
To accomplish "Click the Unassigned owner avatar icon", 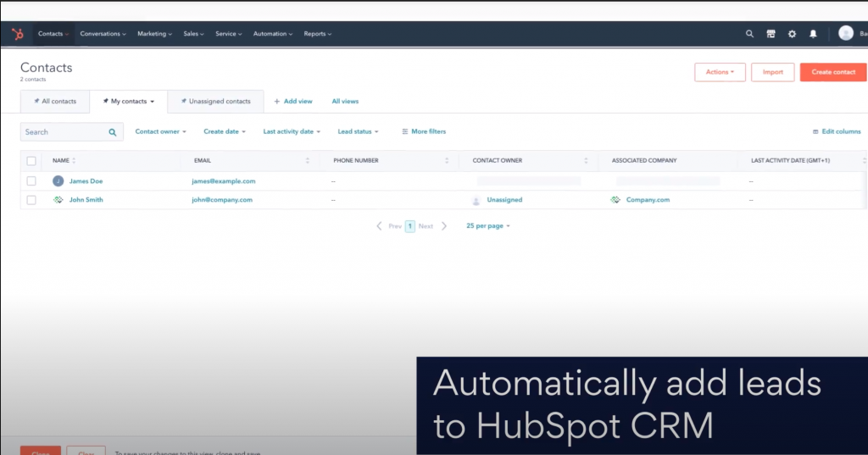I will point(476,200).
